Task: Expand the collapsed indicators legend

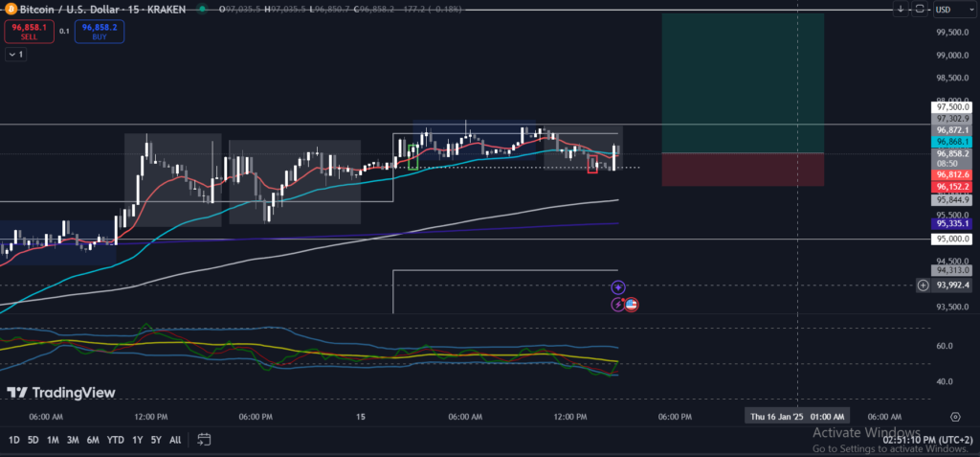Action: [x=15, y=55]
